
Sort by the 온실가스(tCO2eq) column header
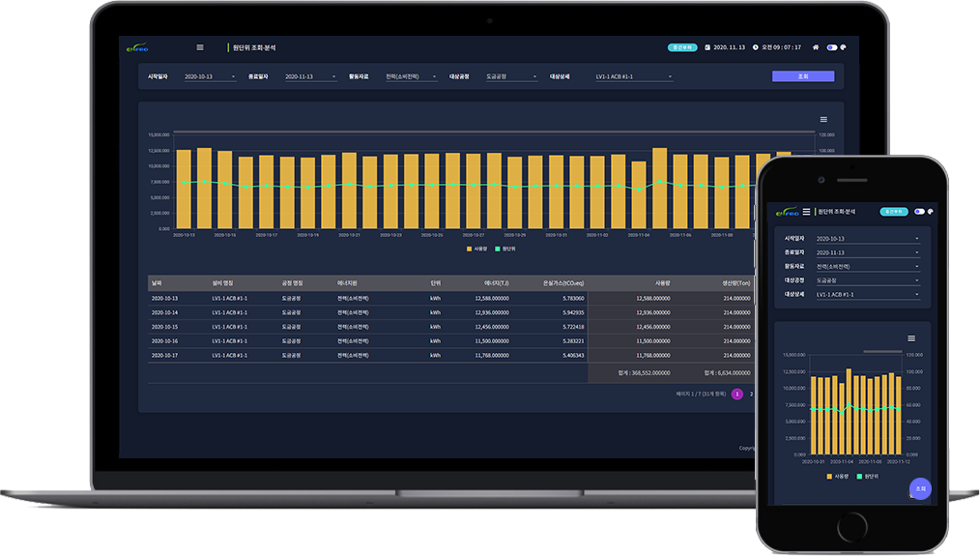pyautogui.click(x=563, y=283)
